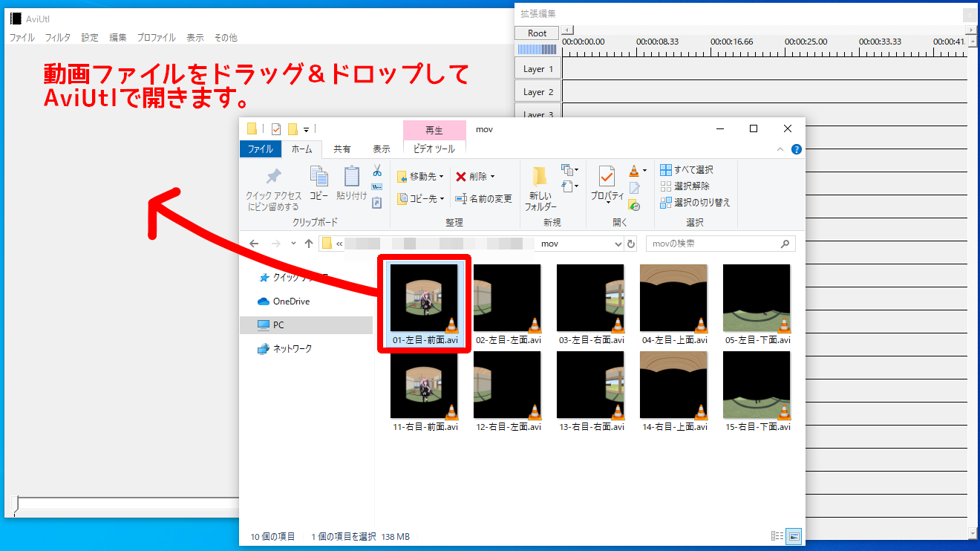The height and width of the screenshot is (551, 980).
Task: Click Select none (選択解除)
Action: click(685, 186)
